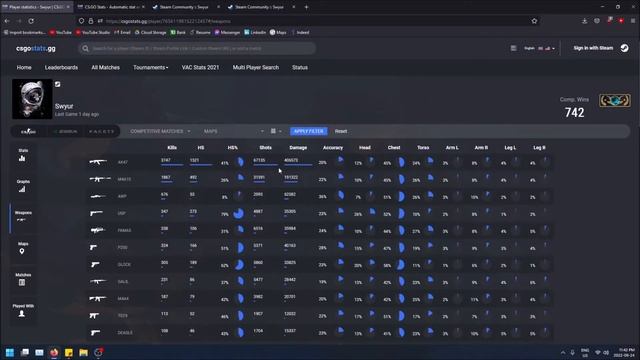Open the Messenger bookmark

point(227,32)
